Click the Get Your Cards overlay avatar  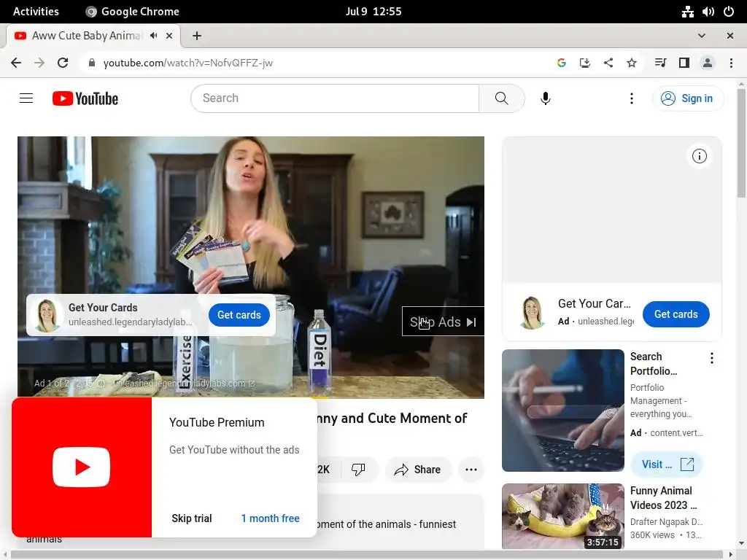tap(47, 315)
